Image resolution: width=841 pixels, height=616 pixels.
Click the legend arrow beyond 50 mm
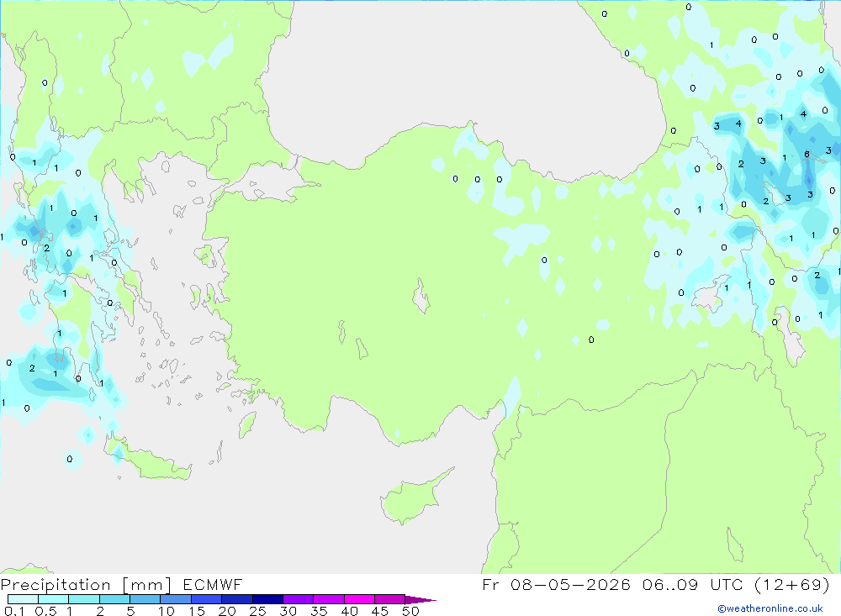[x=420, y=599]
